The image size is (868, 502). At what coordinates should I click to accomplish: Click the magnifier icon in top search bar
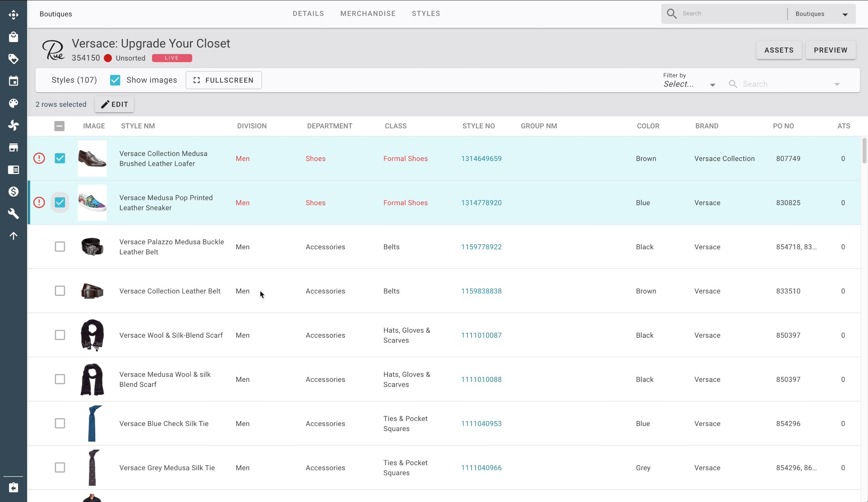pos(671,14)
